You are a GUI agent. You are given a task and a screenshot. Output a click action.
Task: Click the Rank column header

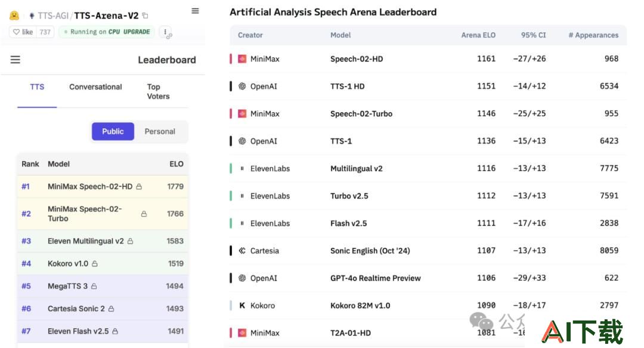tap(30, 164)
